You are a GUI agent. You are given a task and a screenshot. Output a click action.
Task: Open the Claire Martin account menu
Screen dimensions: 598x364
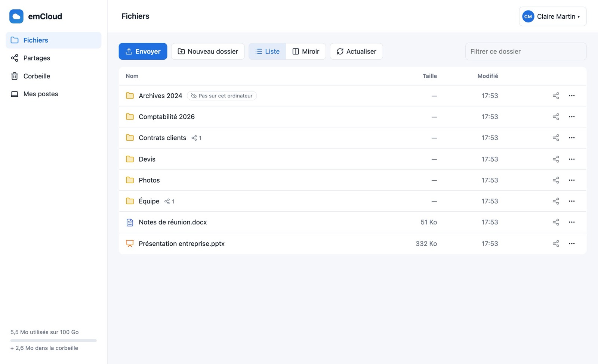coord(552,16)
